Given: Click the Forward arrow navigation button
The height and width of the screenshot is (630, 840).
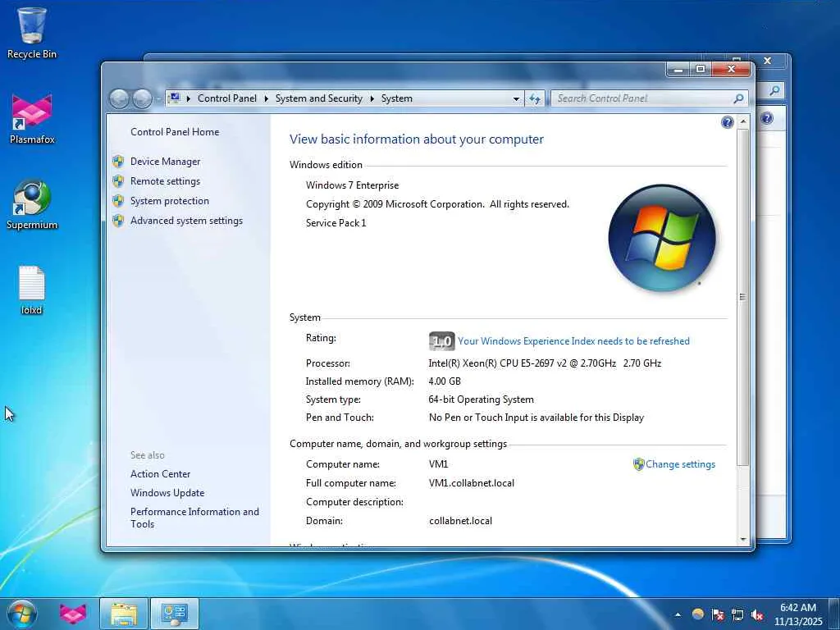Looking at the screenshot, I should tap(142, 98).
